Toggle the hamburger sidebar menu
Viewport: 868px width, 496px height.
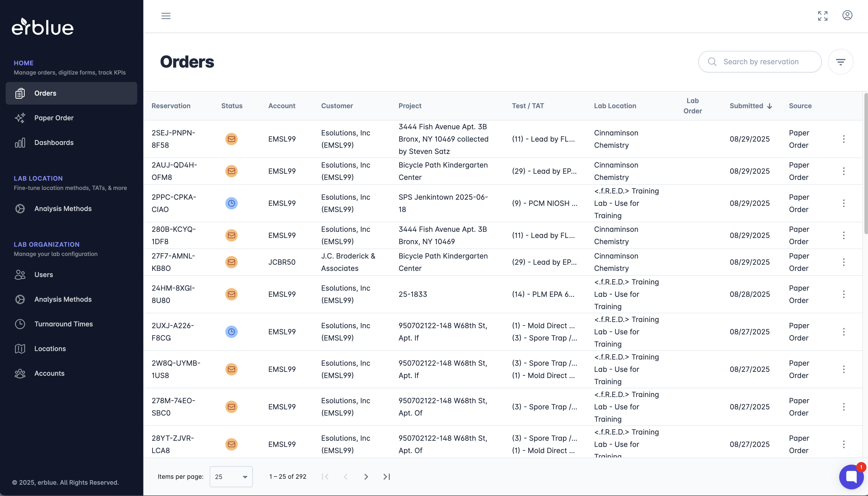pos(166,16)
